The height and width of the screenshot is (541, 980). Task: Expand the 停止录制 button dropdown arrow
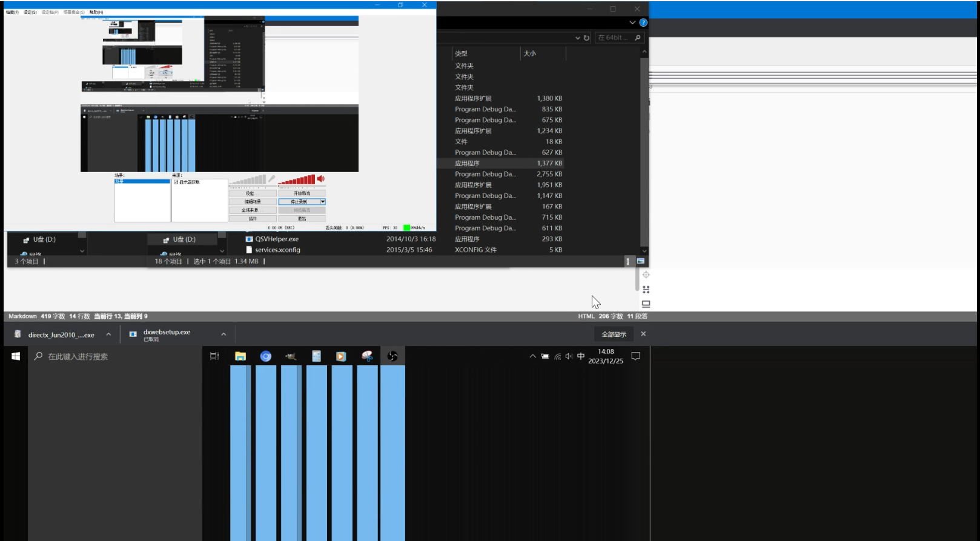(x=323, y=202)
